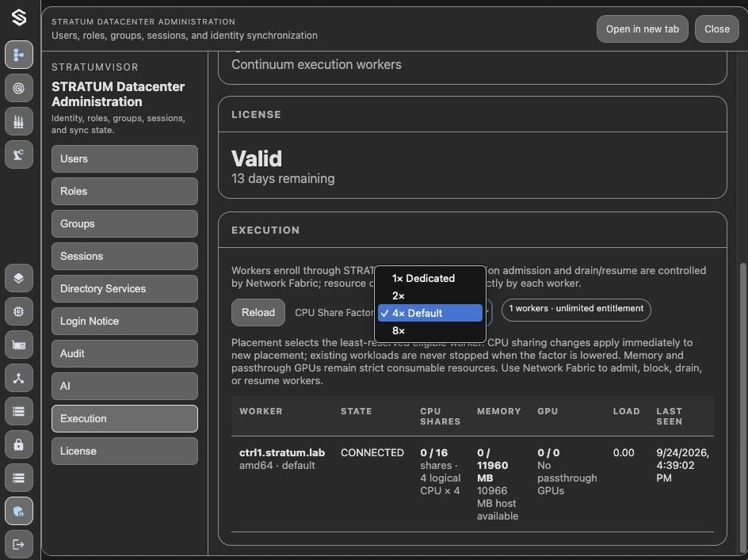Open the CPU chip sidebar icon
The image size is (748, 560).
click(19, 311)
